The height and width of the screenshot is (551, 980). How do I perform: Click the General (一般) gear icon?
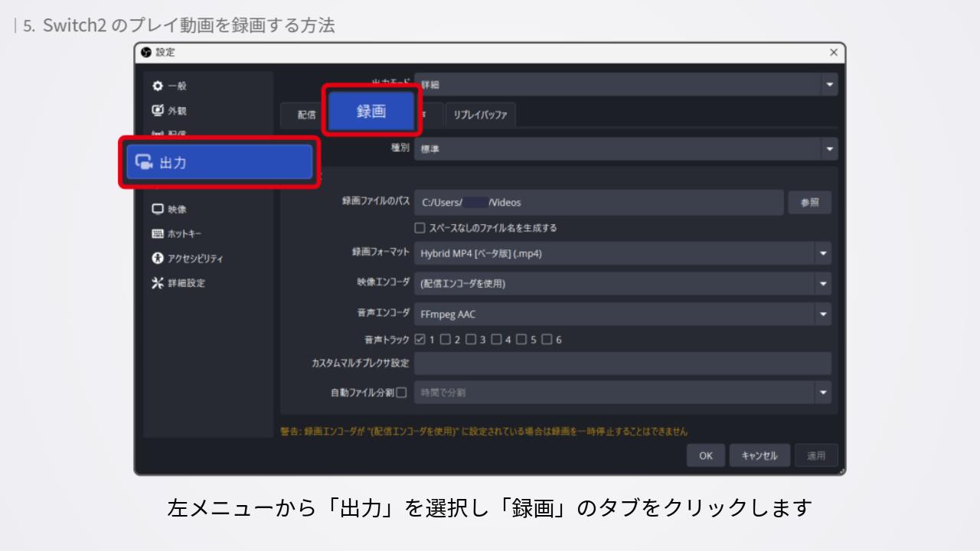[158, 86]
